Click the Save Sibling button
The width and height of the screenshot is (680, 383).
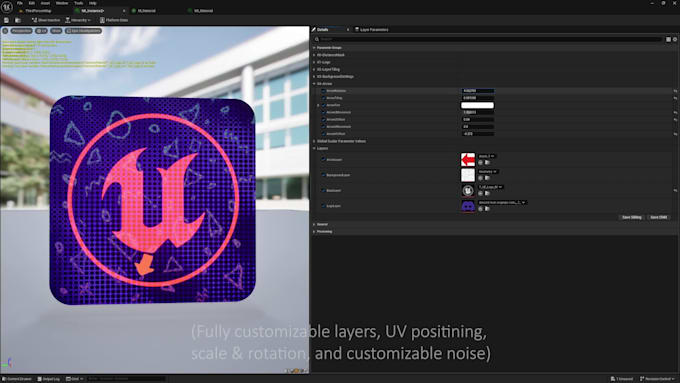point(632,217)
